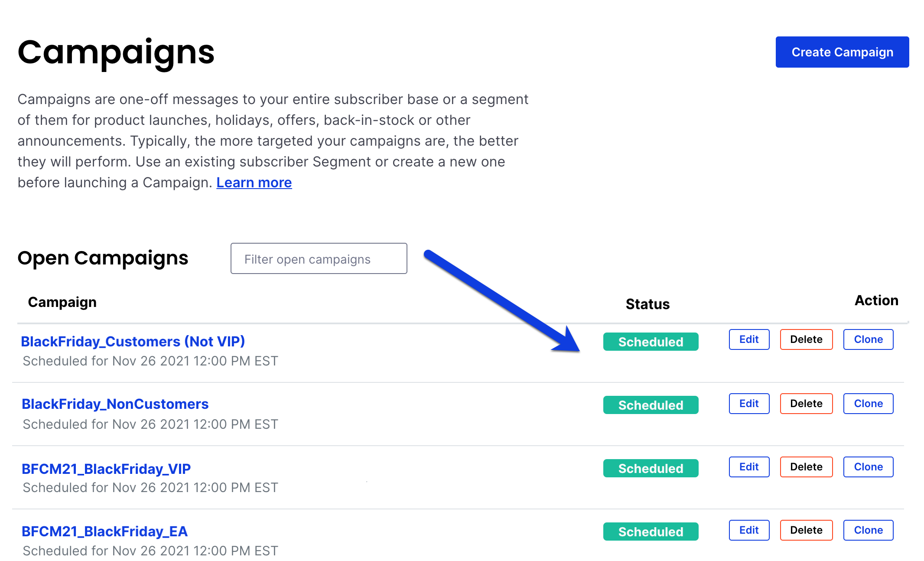The height and width of the screenshot is (561, 924).
Task: Delete the BlackFriday_NonCustomers campaign
Action: pos(806,404)
